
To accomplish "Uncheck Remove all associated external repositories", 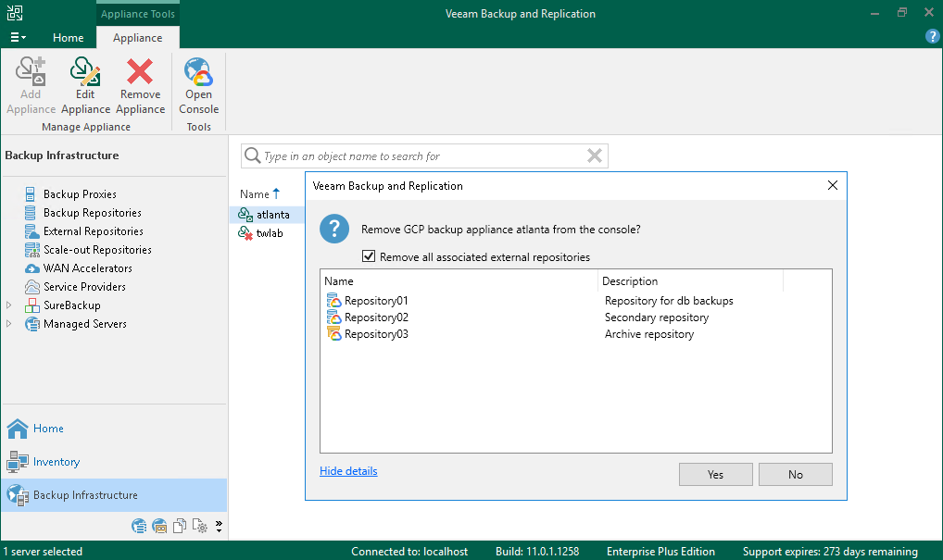I will coord(369,256).
